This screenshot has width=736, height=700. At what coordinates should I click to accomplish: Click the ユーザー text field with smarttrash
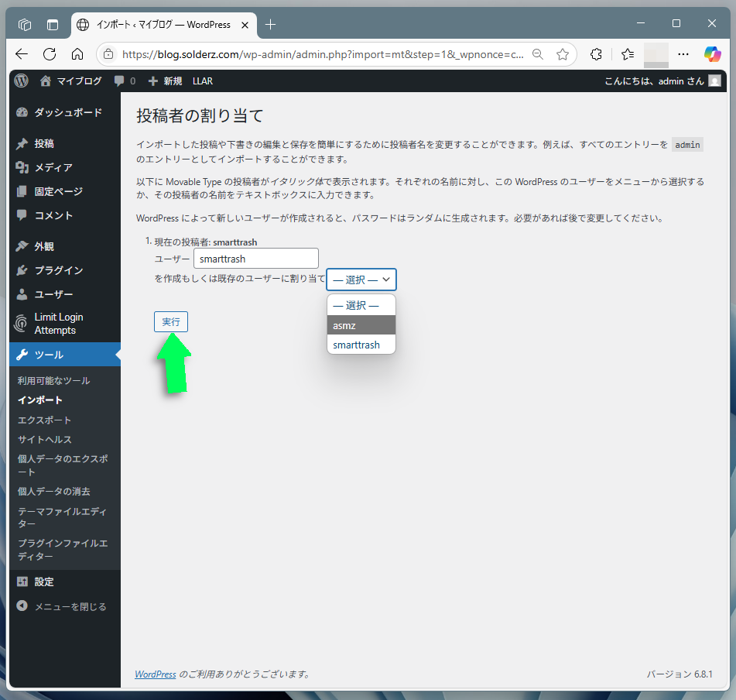[x=255, y=259]
